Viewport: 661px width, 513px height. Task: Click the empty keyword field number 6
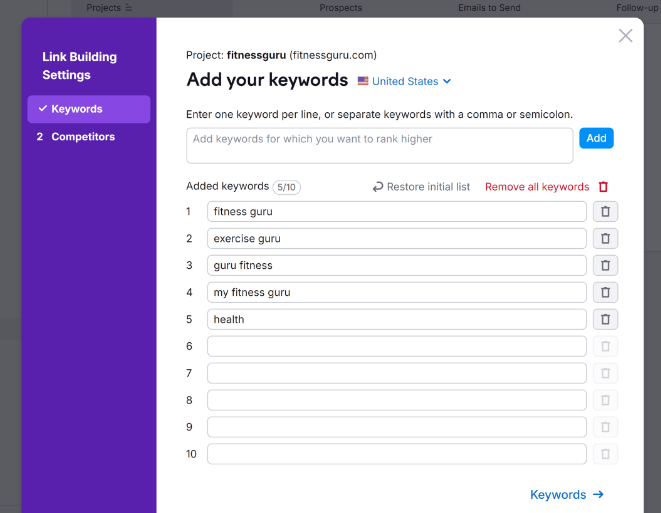(396, 347)
